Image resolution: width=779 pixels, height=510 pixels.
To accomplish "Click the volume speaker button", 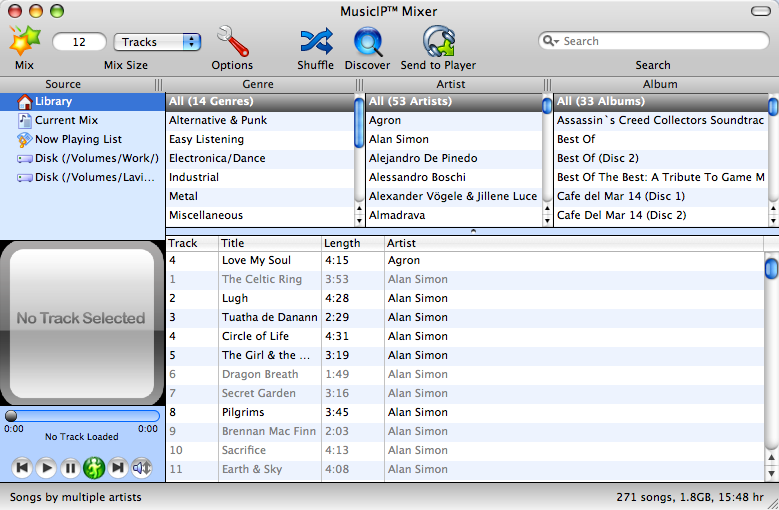I will 142,468.
